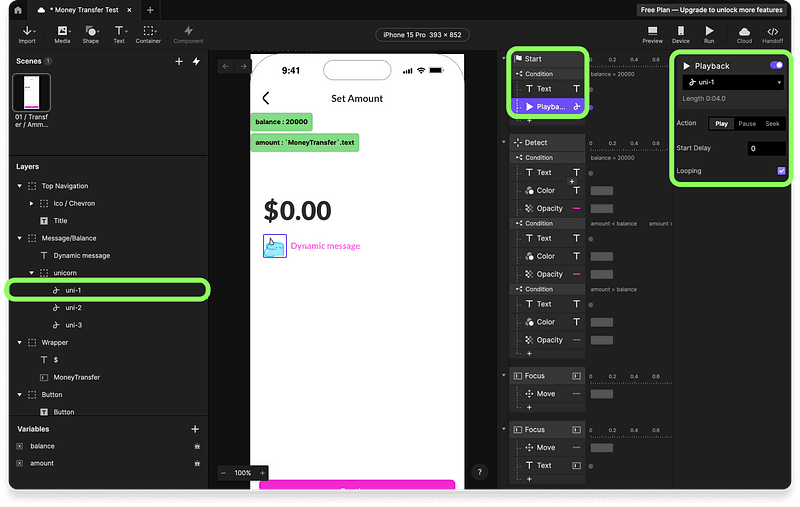Screen dimensions: 800x507
Task: Collapse the Detect trigger section
Action: [504, 142]
